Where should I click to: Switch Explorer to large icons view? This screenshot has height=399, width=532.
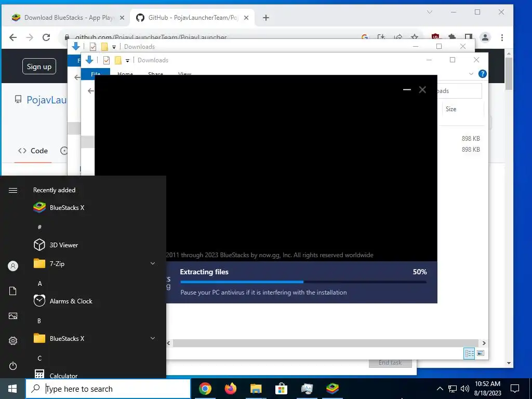point(481,353)
